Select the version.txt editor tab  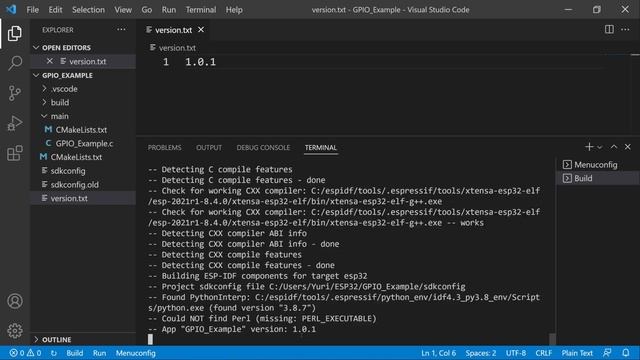tap(173, 30)
